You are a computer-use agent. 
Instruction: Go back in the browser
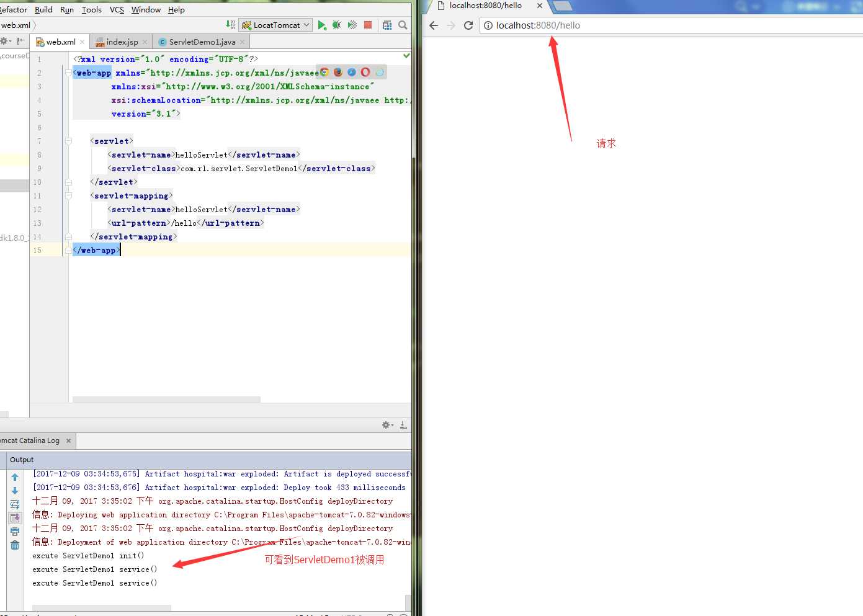coord(434,25)
